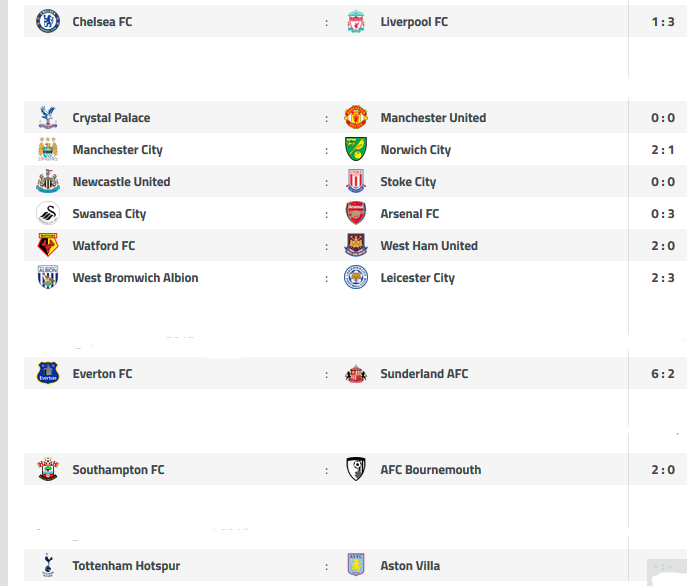Click the Watford FC crest icon

point(48,245)
